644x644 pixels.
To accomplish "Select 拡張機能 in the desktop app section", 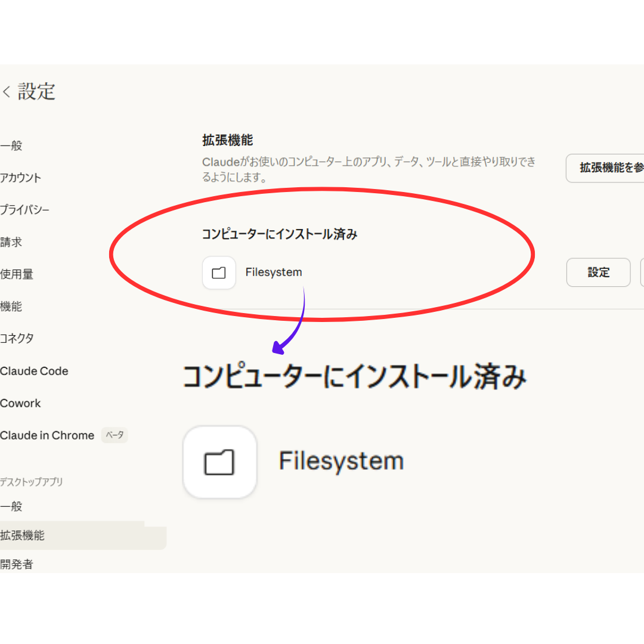I will click(23, 535).
